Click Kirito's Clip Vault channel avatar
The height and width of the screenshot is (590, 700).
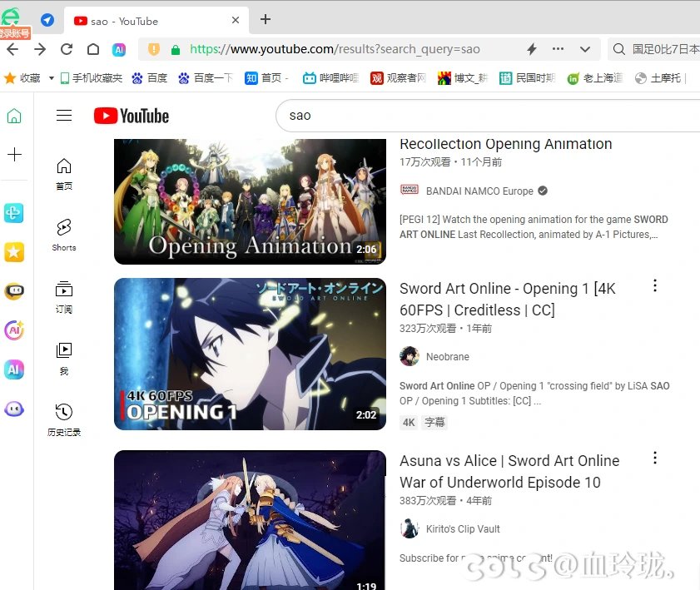point(410,528)
